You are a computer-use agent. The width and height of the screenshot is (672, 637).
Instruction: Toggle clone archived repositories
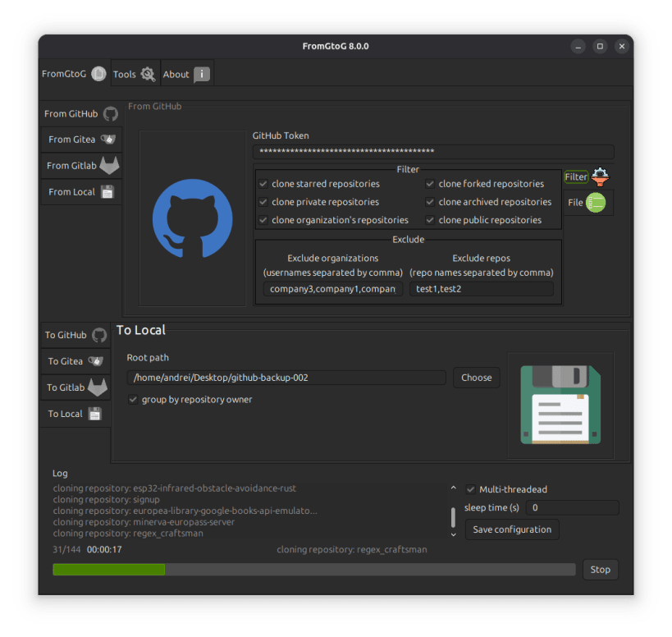488,202
